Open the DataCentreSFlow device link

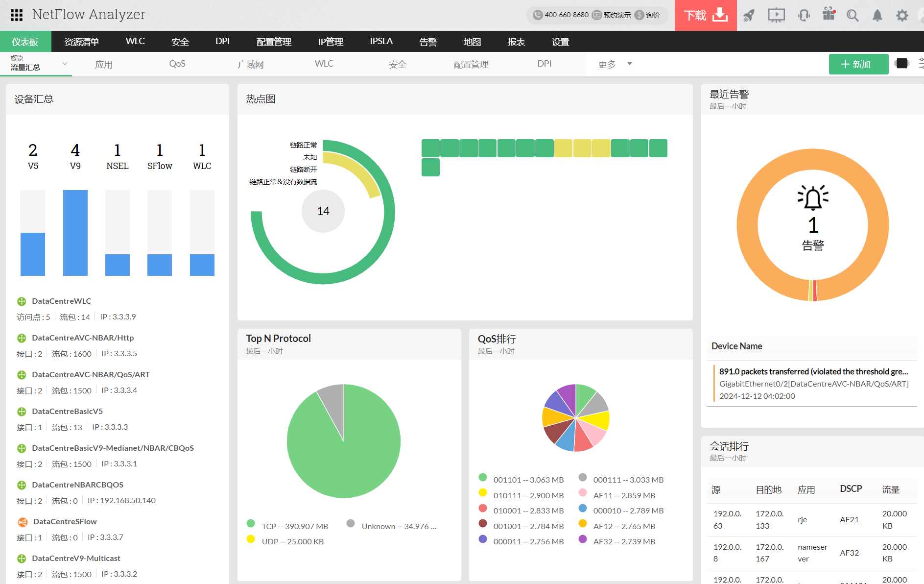(65, 521)
